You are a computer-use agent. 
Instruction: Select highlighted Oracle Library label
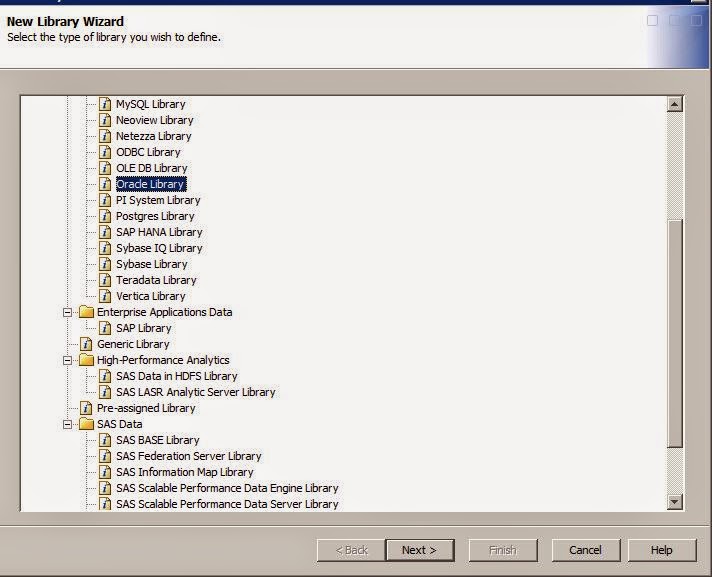pyautogui.click(x=151, y=184)
